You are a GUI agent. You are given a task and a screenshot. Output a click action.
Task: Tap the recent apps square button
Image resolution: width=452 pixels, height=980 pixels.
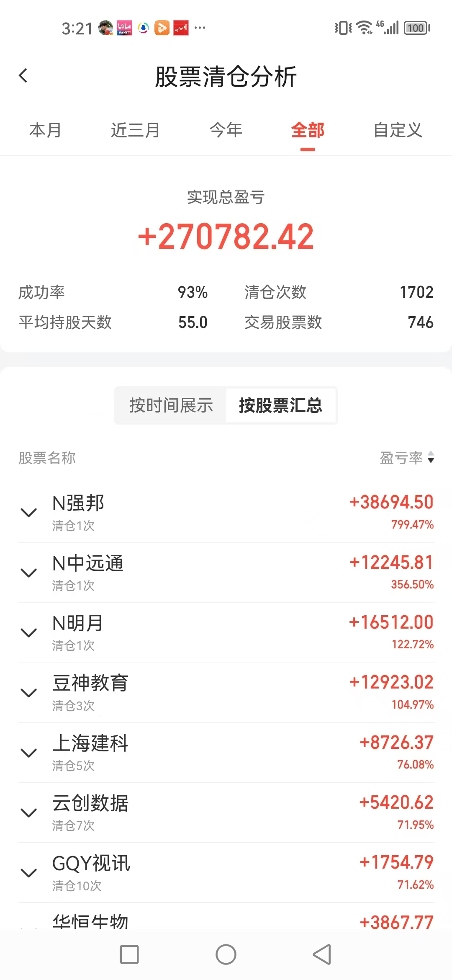(129, 954)
